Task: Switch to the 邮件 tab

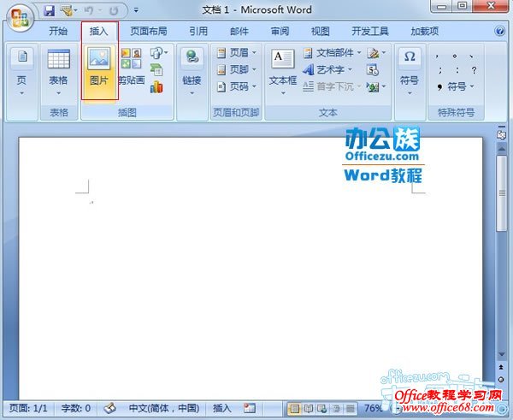Action: pos(239,31)
